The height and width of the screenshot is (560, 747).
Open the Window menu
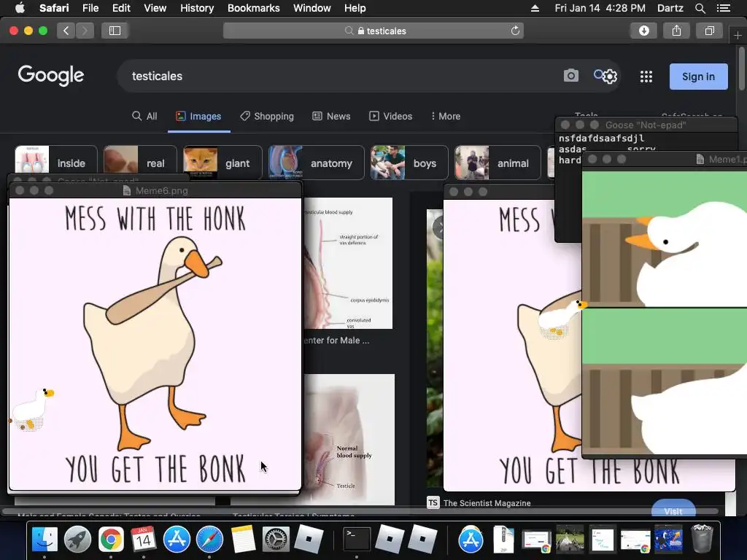311,8
